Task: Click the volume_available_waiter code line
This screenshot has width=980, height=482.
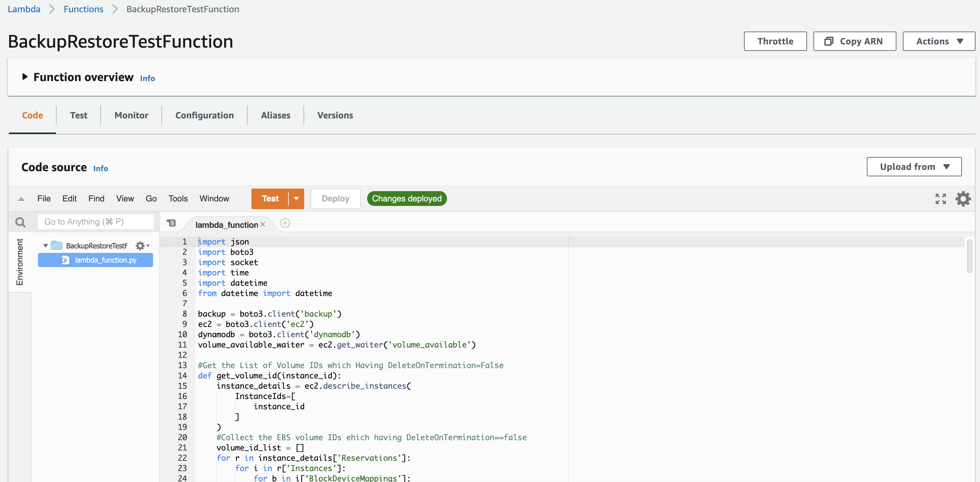Action: tap(337, 345)
